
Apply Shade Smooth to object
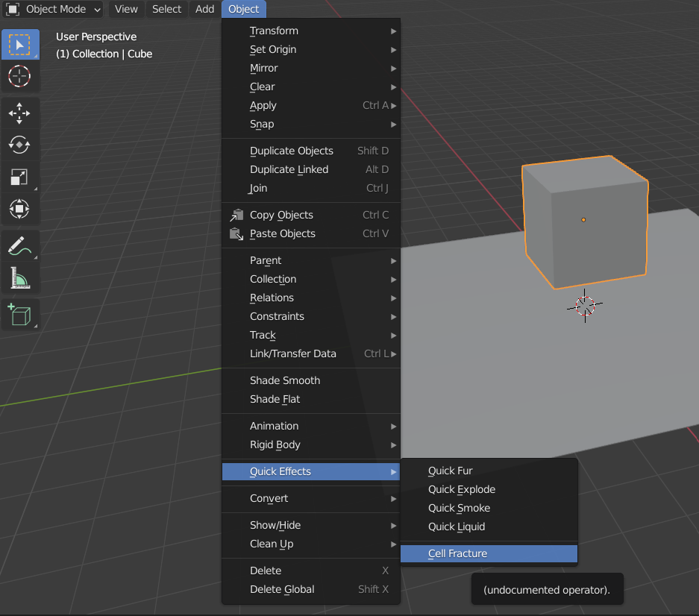tap(311, 381)
